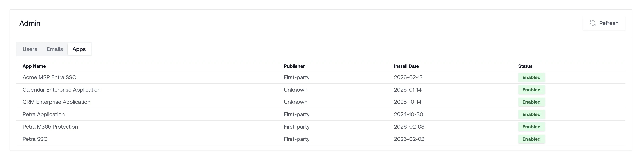Toggle the Enabled badge for Petra M365 Protection
The height and width of the screenshot is (160, 644).
point(531,127)
